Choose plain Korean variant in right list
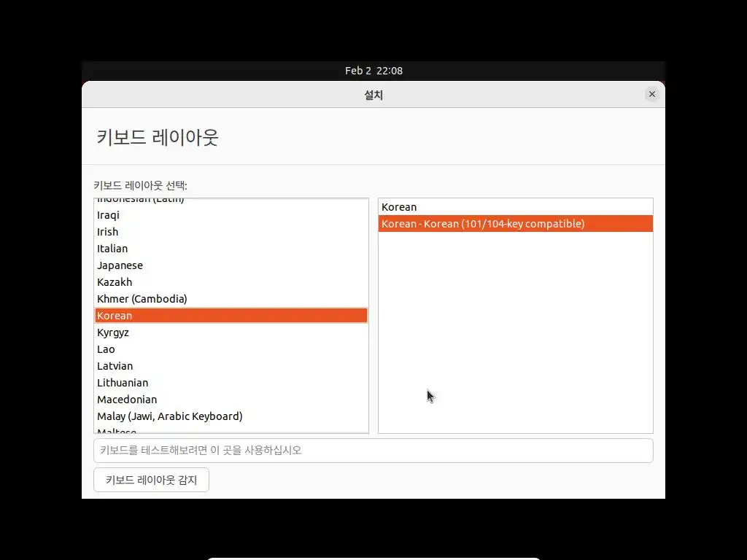The height and width of the screenshot is (560, 747). 516,207
